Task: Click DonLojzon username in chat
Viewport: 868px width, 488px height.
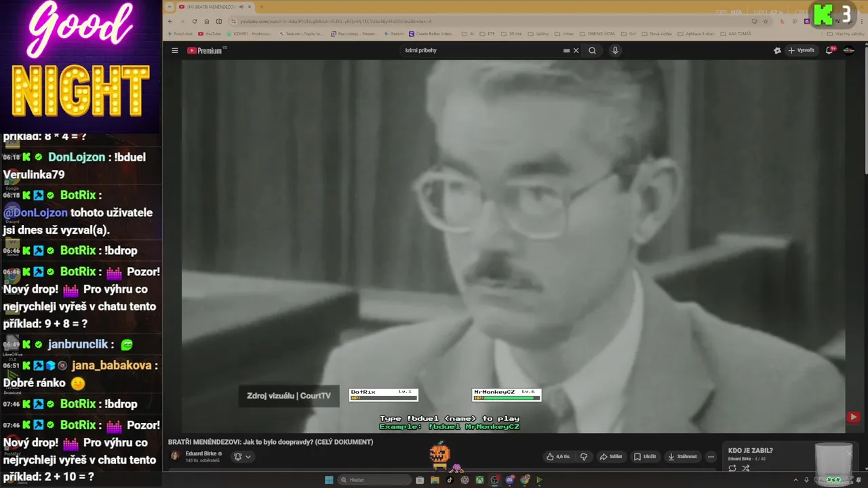Action: pos(77,157)
